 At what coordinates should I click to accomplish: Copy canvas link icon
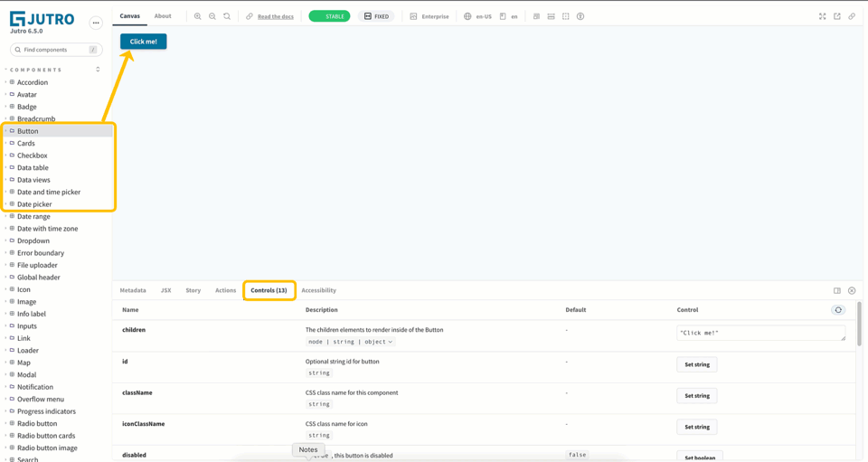pos(852,16)
